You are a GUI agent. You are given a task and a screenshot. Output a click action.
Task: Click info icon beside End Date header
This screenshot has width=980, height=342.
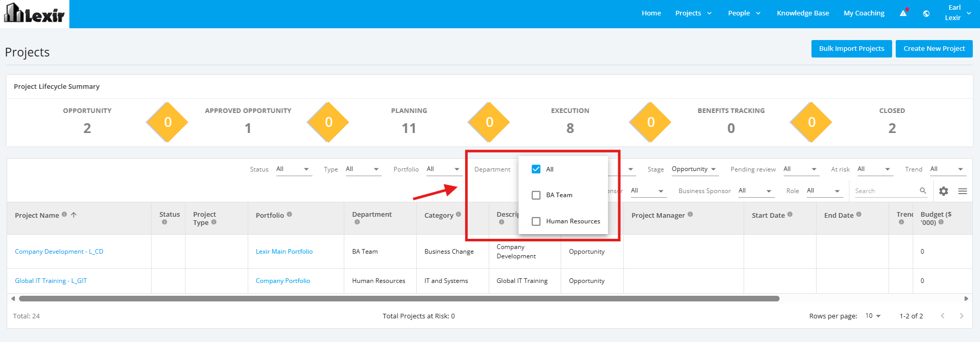(859, 214)
